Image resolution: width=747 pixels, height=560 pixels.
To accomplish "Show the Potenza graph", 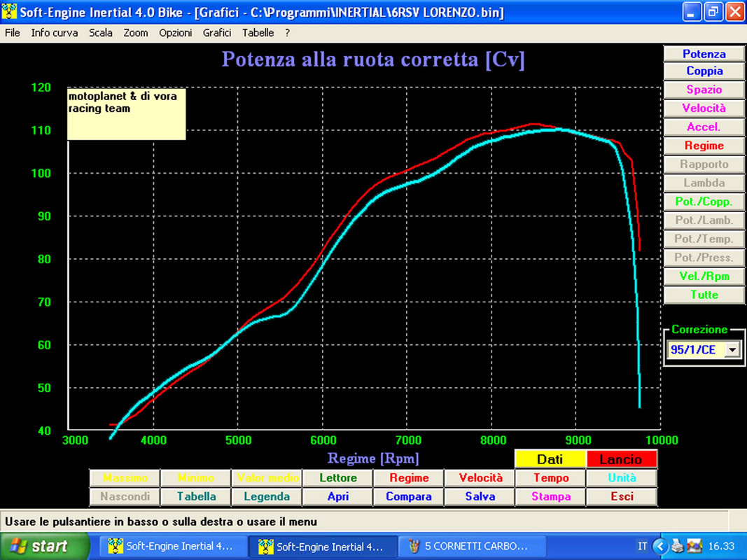I will pyautogui.click(x=704, y=53).
